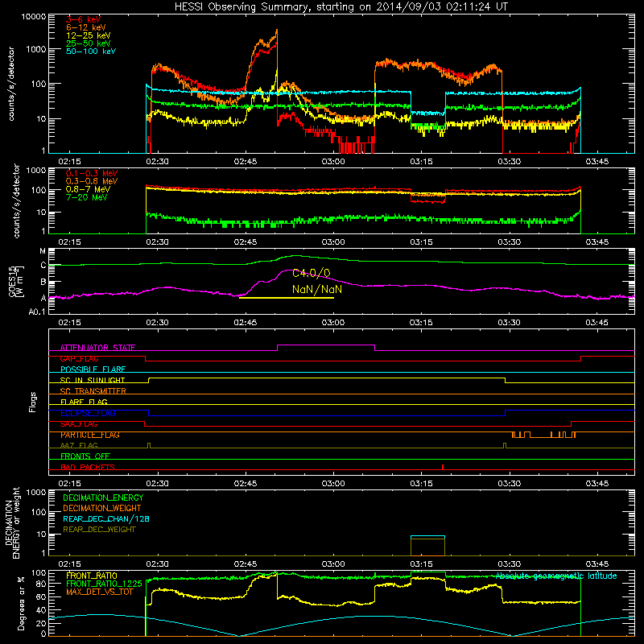Viewport: 644px width, 644px height.
Task: Click the A0.1 tick on GOES axis
Action: (37, 312)
